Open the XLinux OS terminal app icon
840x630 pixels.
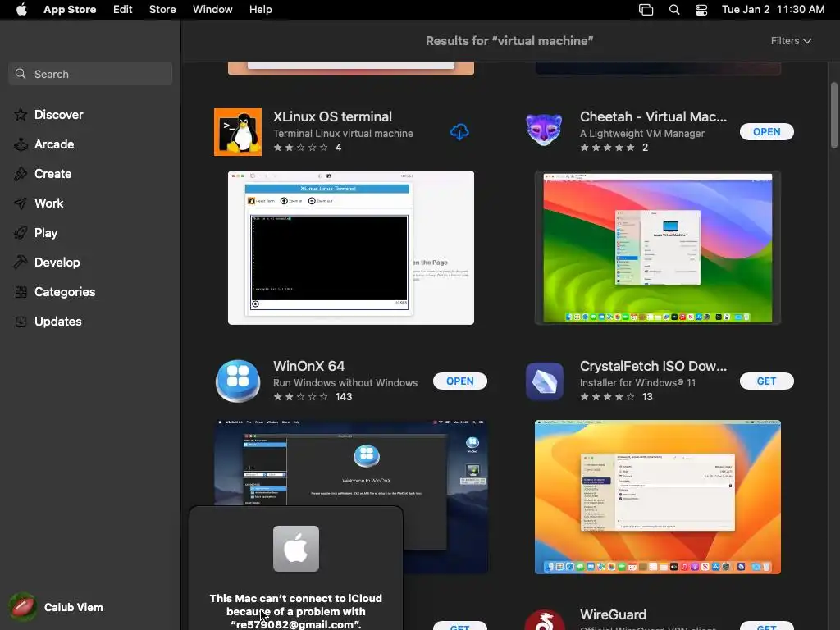(238, 132)
